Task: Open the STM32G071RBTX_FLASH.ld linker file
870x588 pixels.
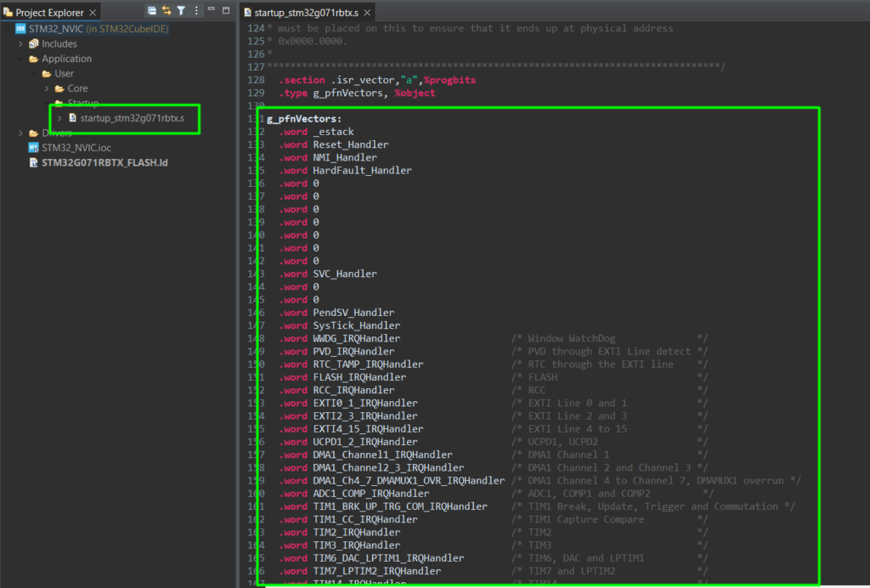Action: pyautogui.click(x=105, y=161)
